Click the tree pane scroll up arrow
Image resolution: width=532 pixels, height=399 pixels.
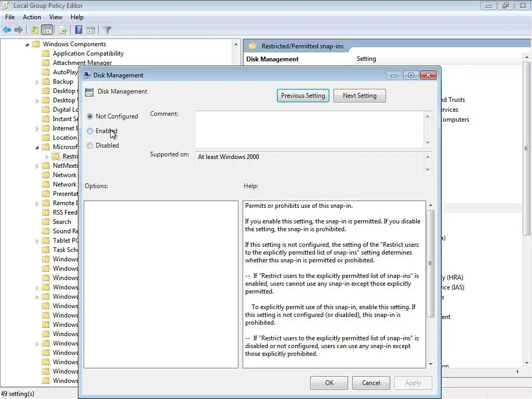pos(236,44)
